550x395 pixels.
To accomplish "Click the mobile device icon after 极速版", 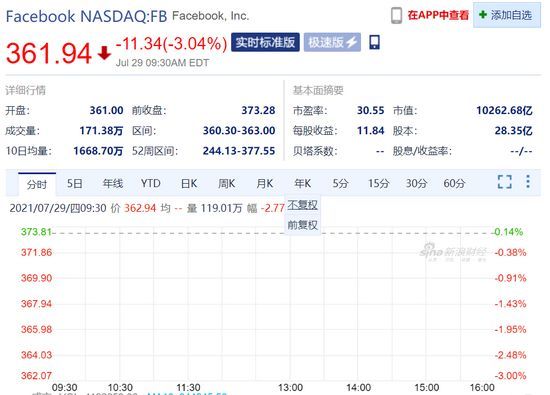I will coord(374,42).
